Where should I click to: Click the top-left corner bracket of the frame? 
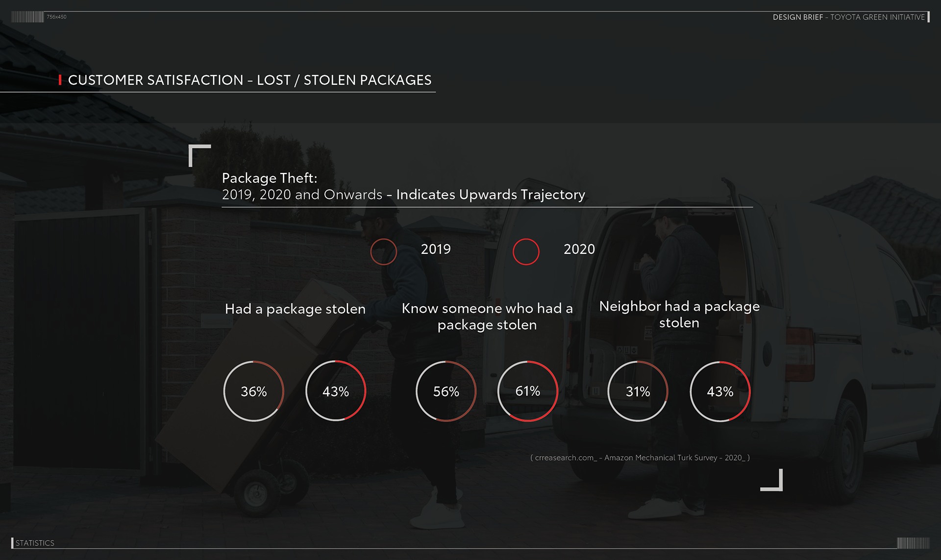[199, 155]
